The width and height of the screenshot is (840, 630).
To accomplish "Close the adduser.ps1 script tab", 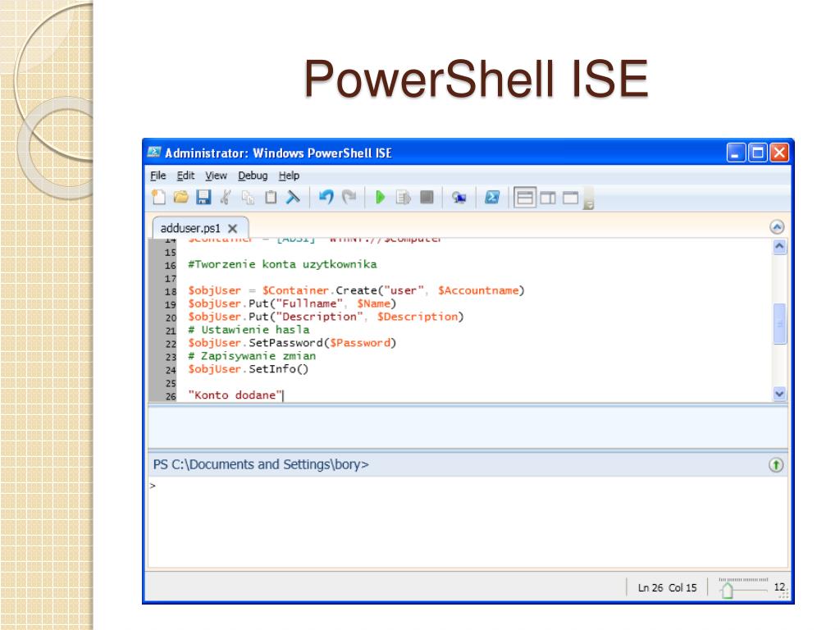I will click(x=232, y=229).
